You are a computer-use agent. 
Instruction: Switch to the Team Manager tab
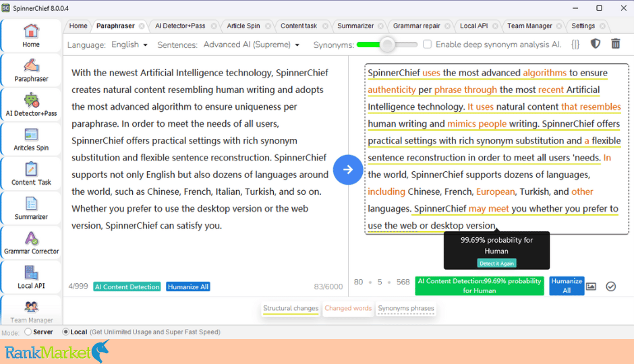tap(529, 26)
